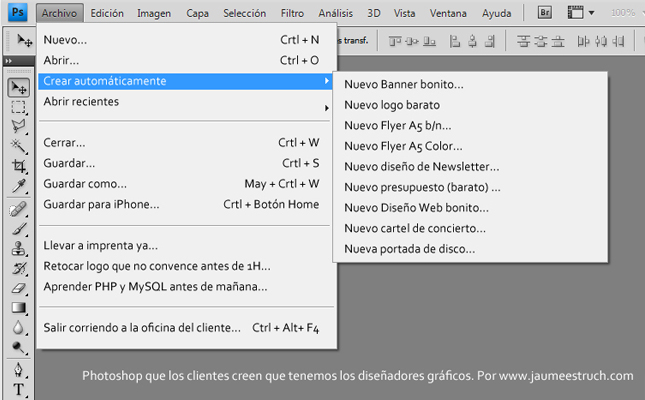Expand the toolbox with double-arrow toggle

click(x=9, y=61)
